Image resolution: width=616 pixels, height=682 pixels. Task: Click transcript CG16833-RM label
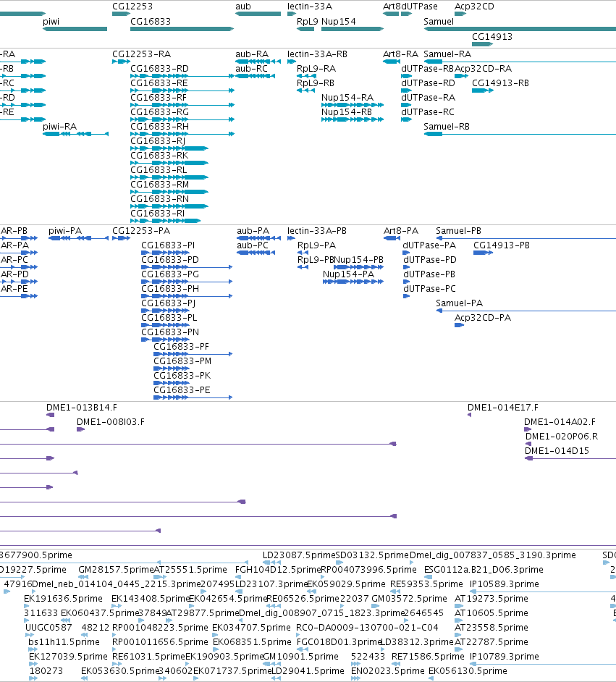pos(160,184)
